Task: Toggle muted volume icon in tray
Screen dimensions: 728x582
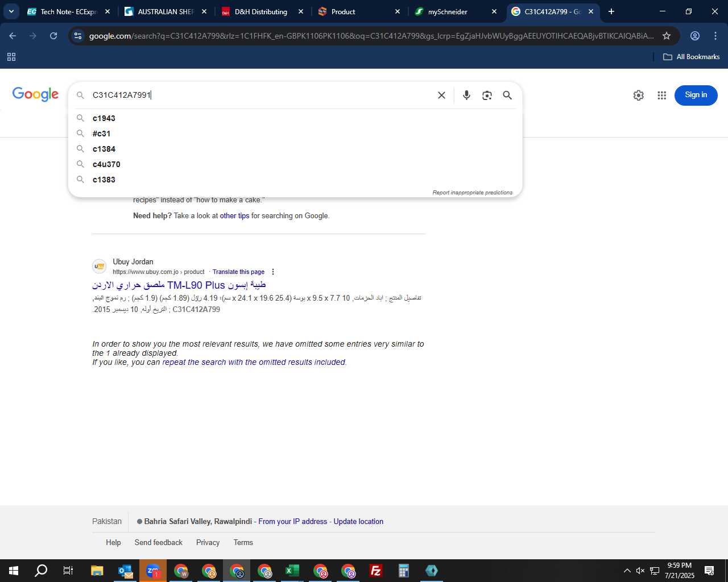Action: tap(640, 571)
